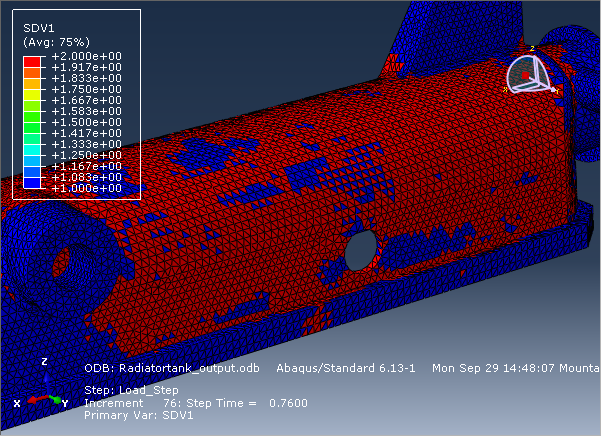
Task: Select the yellow +1.750e+00 legend swatch
Action: (x=32, y=95)
